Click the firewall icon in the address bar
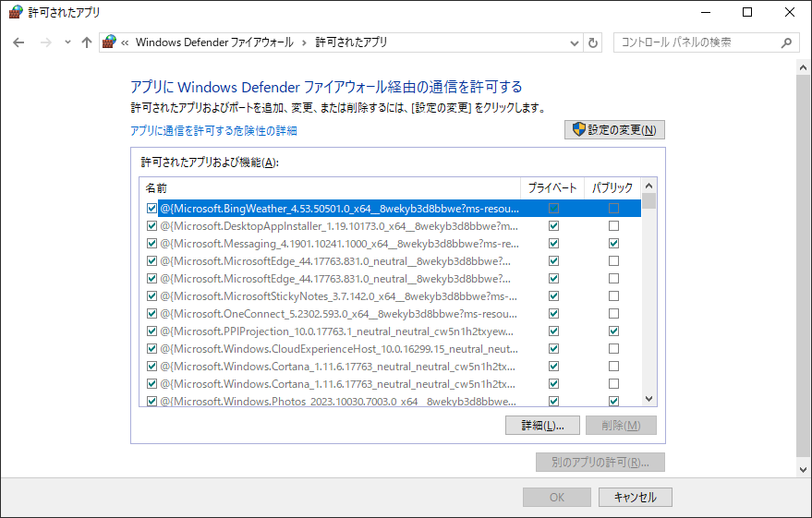This screenshot has height=518, width=812. click(x=109, y=42)
